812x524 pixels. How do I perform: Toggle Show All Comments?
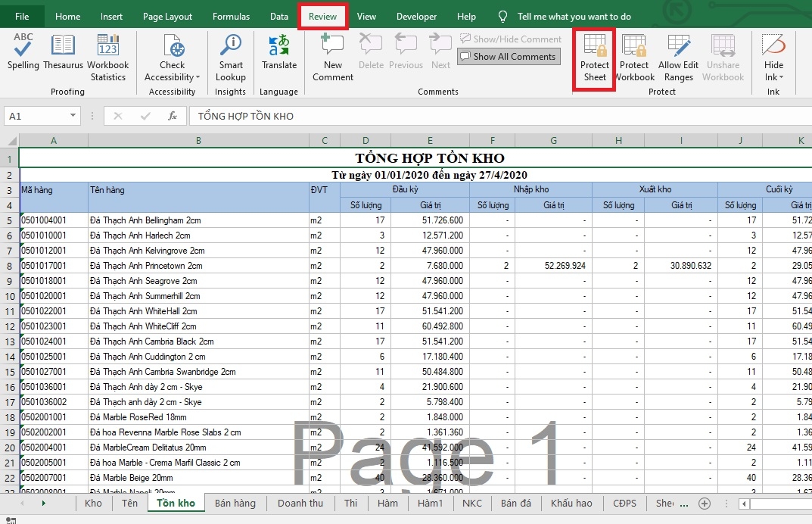[x=508, y=57]
